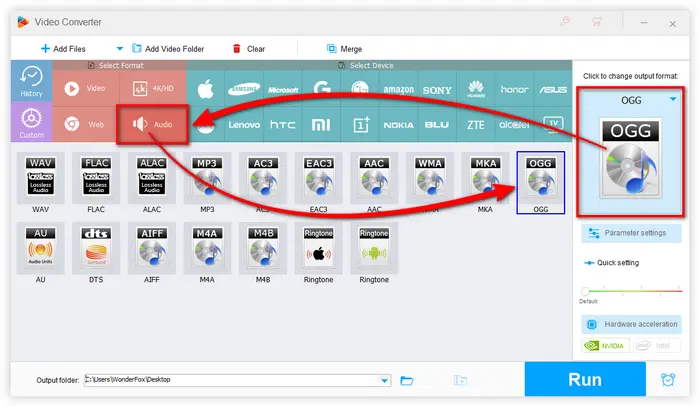Toggle Hardware acceleration

631,324
